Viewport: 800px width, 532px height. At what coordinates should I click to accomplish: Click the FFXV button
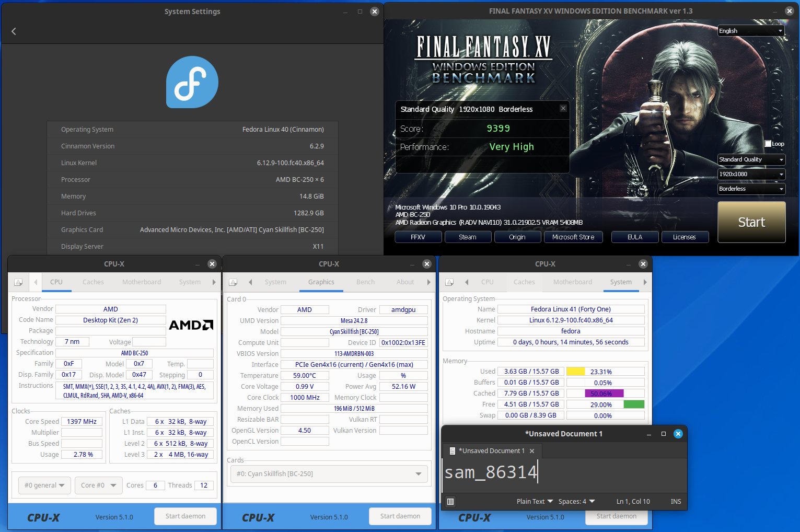click(x=418, y=237)
